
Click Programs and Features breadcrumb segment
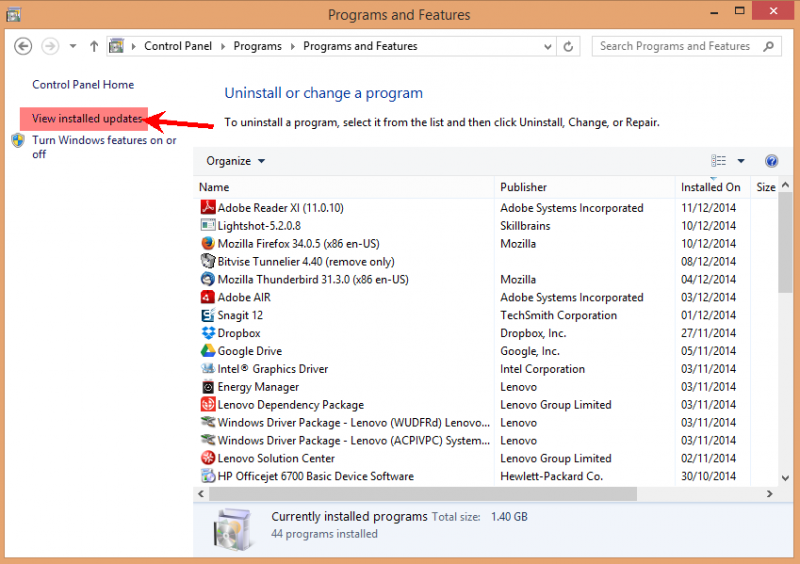(x=360, y=46)
